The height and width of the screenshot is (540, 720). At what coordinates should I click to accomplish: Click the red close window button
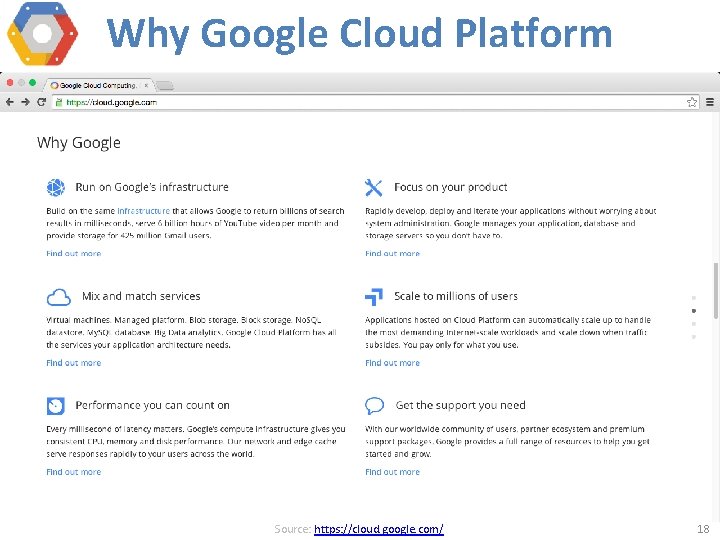10,83
